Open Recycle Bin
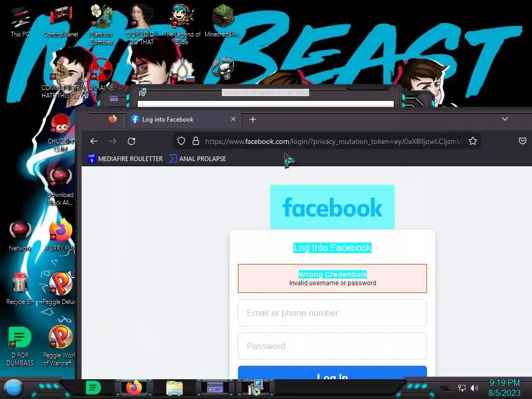 click(20, 288)
